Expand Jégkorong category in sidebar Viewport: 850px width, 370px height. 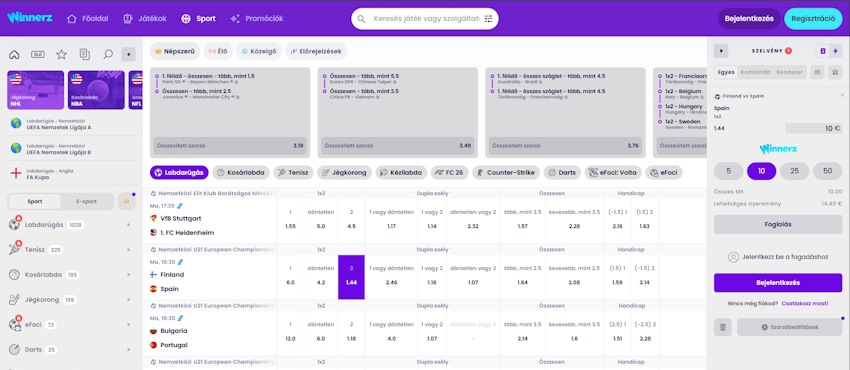[x=72, y=300]
